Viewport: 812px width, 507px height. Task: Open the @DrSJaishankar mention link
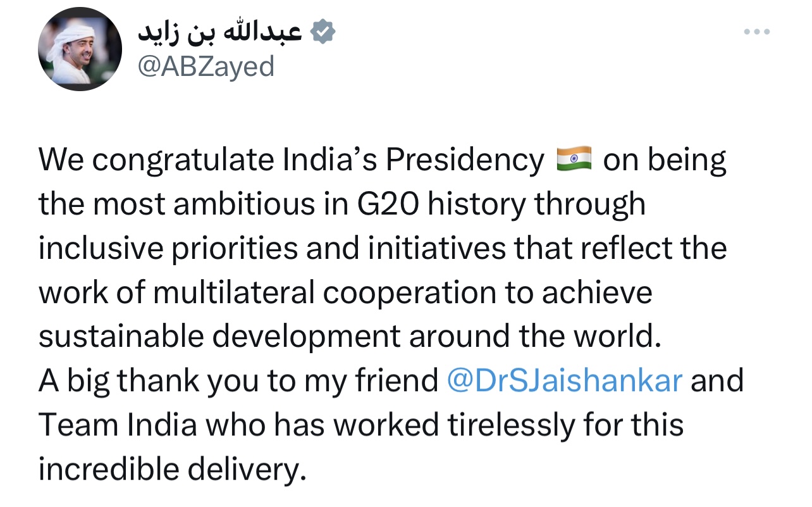pos(565,381)
